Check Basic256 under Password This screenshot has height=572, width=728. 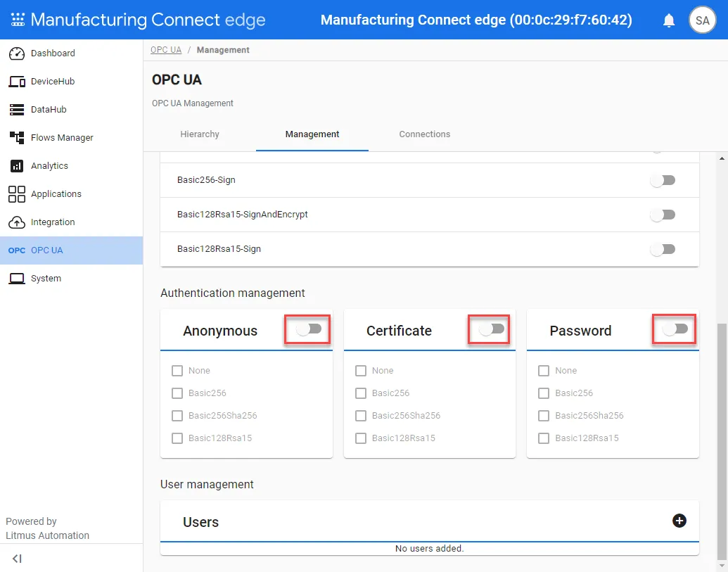point(544,393)
